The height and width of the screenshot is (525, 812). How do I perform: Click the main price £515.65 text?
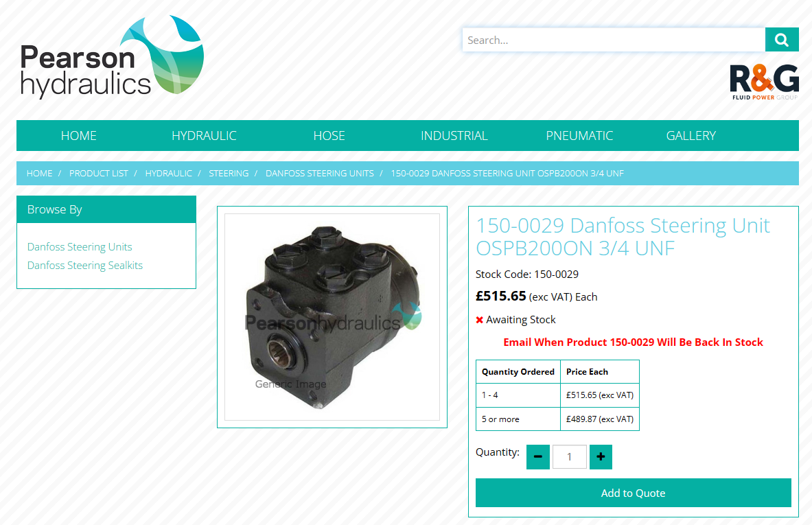coord(501,296)
